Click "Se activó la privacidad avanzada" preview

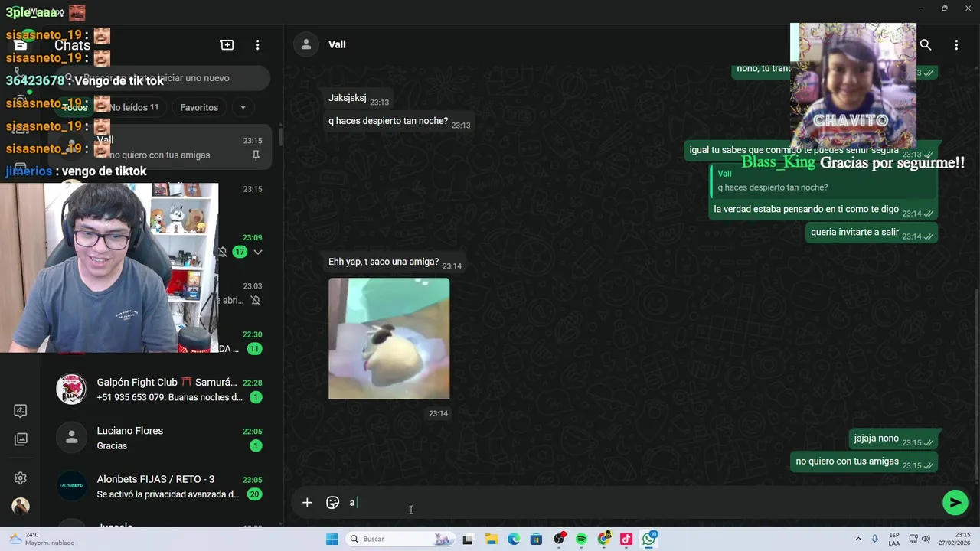point(168,494)
